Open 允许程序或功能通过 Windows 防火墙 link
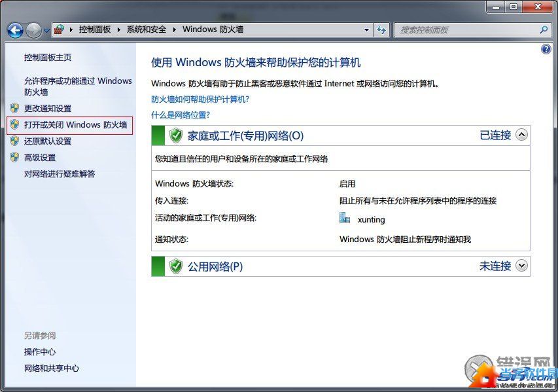 [78, 86]
